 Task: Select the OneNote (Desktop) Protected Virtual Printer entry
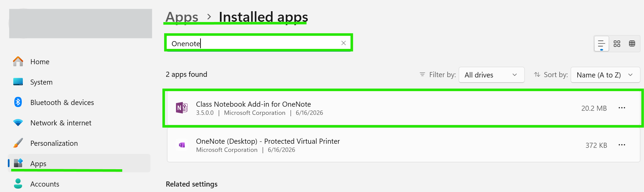[x=403, y=145]
